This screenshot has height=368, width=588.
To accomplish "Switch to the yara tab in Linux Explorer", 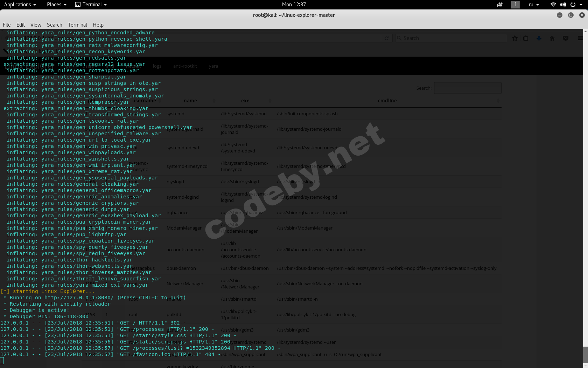I will point(213,66).
